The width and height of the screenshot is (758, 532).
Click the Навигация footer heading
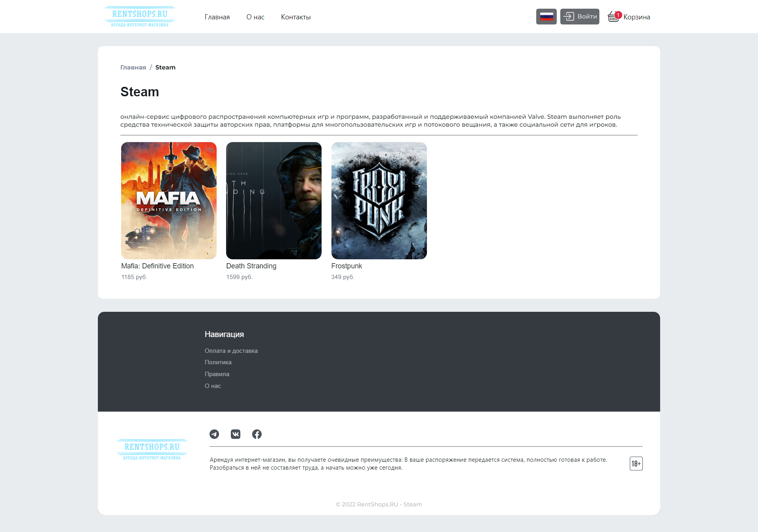pyautogui.click(x=224, y=334)
